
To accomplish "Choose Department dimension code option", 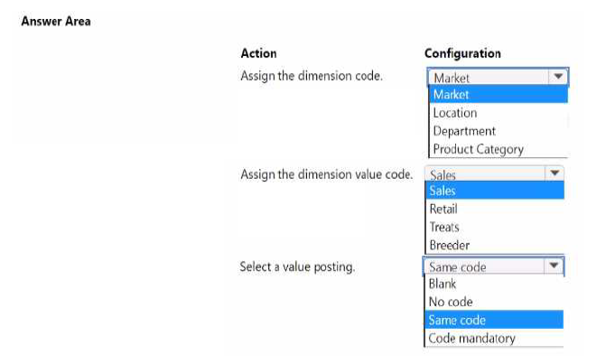I will (499, 131).
